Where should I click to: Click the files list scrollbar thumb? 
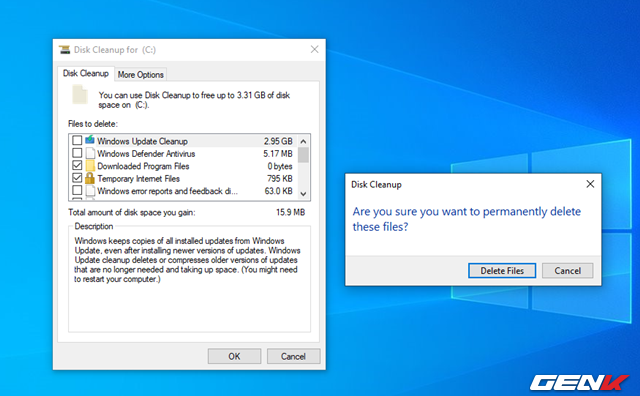[x=303, y=155]
